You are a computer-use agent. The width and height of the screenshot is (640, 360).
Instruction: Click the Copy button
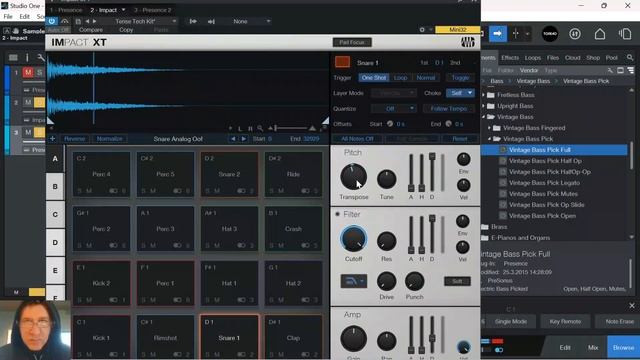pos(126,30)
